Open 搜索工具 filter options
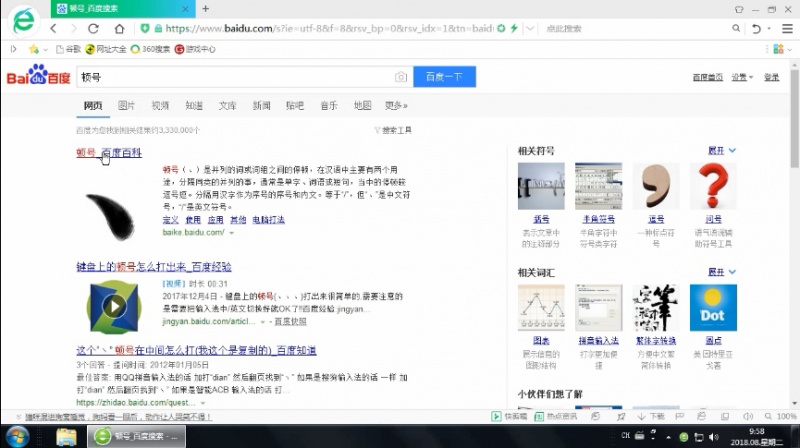Viewport: 800px width, 448px height. click(x=393, y=130)
